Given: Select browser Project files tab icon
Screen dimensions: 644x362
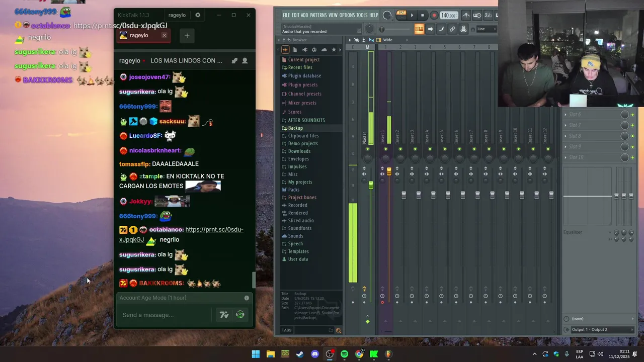Looking at the screenshot, I should point(295,50).
